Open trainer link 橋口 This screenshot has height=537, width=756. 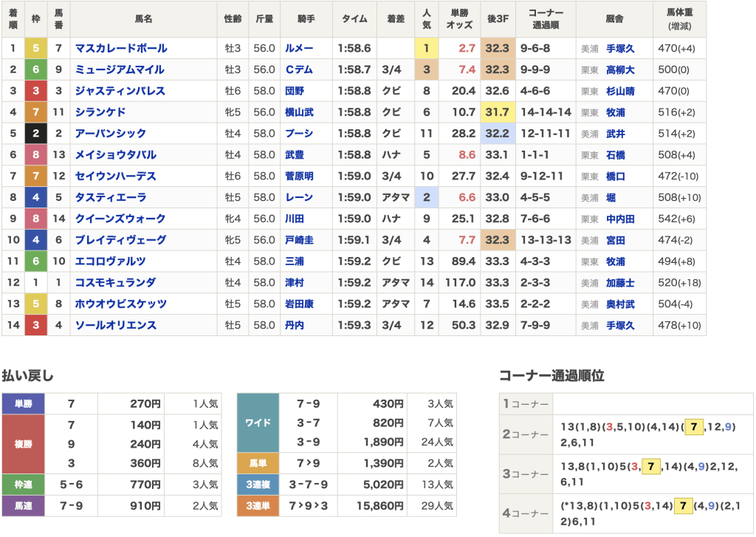(616, 176)
